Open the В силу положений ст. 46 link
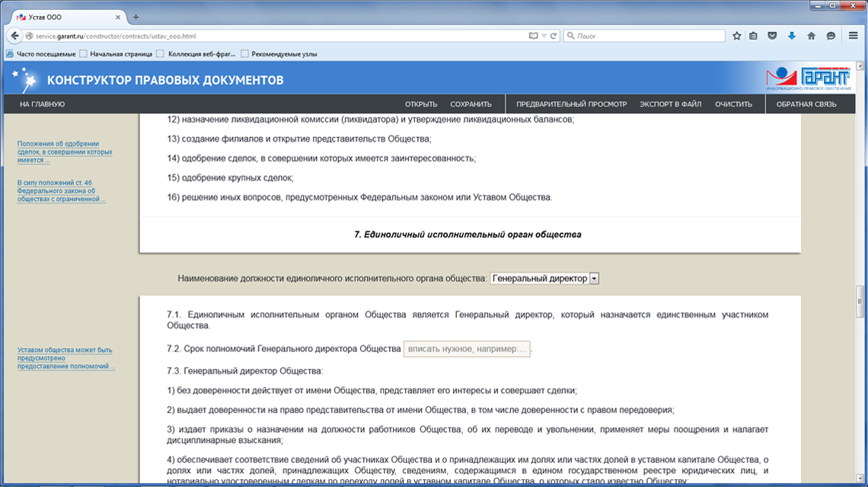 [61, 191]
